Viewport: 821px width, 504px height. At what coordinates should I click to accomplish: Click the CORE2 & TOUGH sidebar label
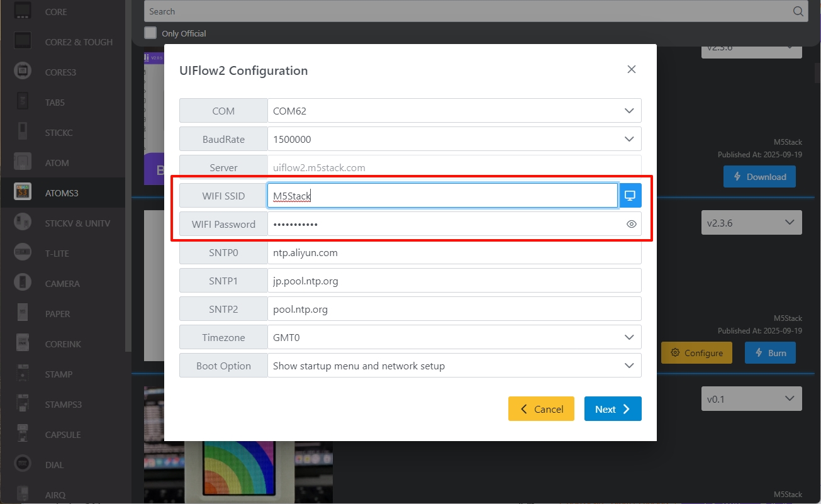pos(79,42)
